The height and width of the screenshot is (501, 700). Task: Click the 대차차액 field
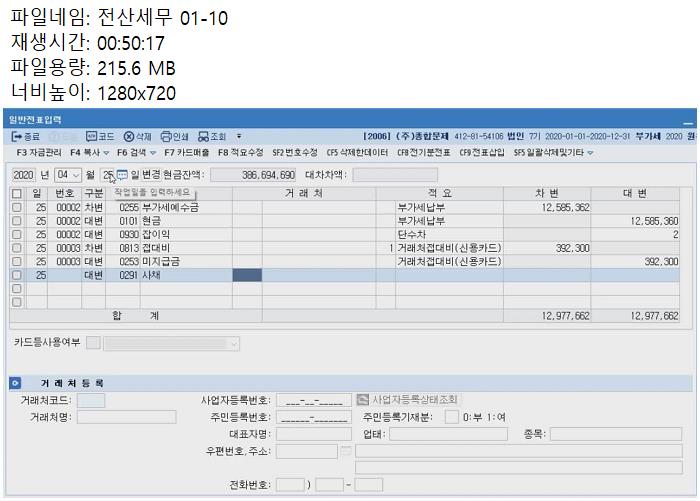(x=395, y=175)
